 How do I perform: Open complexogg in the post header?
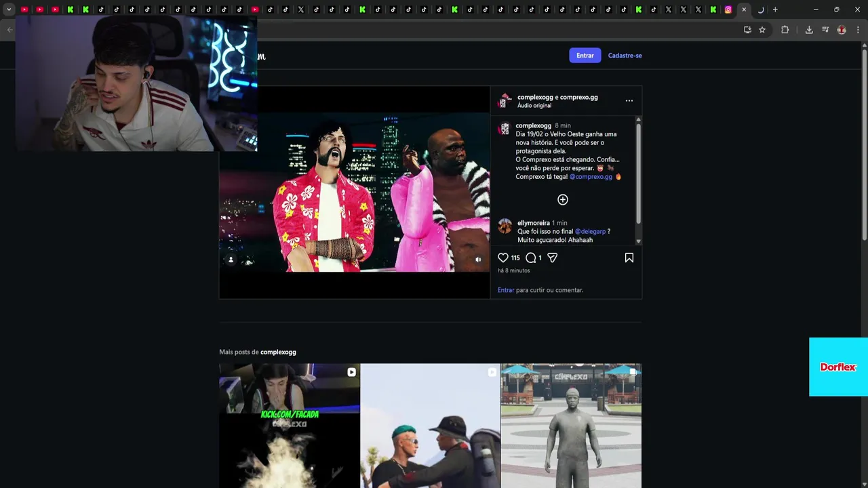click(x=535, y=97)
